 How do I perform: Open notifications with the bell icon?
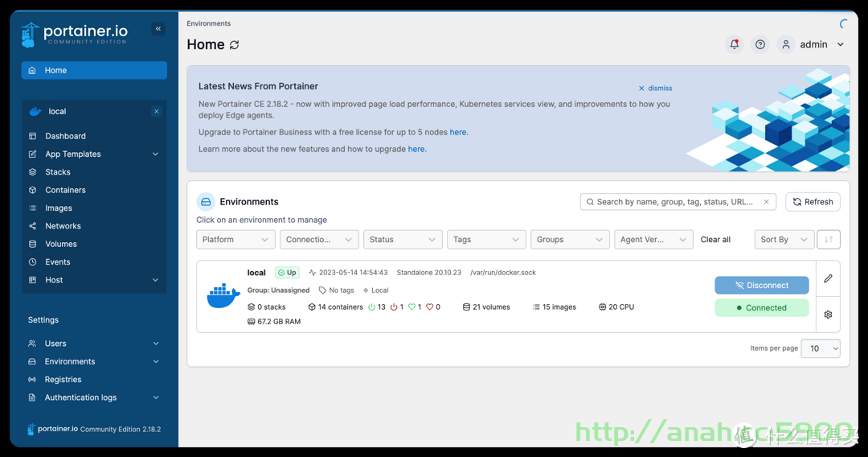[734, 44]
